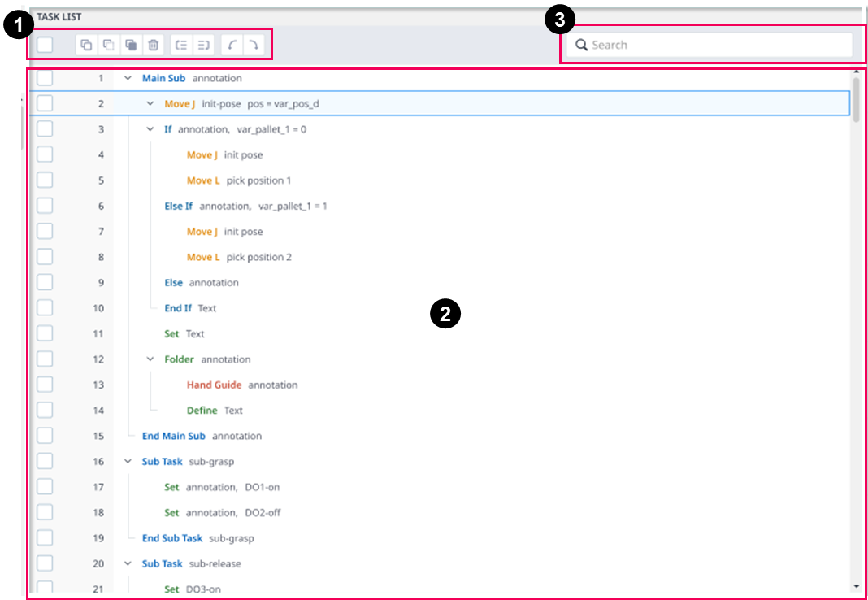Viewport: 868px width, 600px height.
Task: Click the right-bracket lines toolbar icon
Action: [x=204, y=45]
